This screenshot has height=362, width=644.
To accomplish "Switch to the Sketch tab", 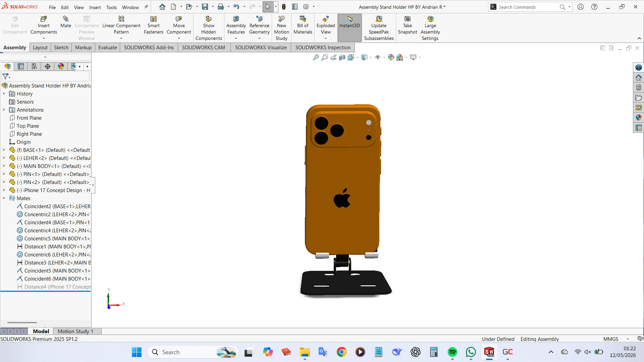I will click(61, 48).
